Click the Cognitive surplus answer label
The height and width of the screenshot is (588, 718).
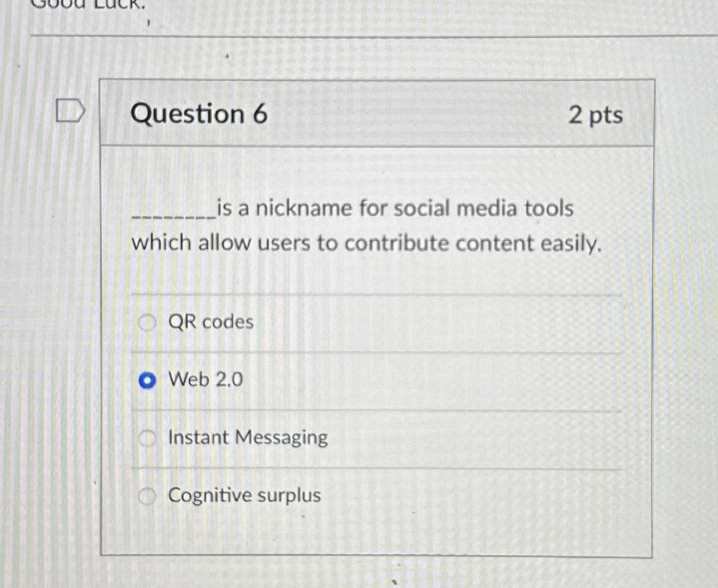point(243,496)
